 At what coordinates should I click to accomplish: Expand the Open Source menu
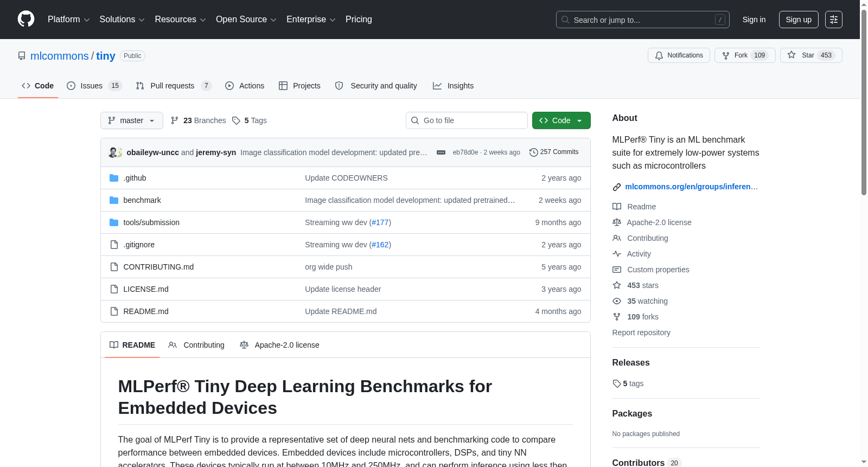pos(246,20)
